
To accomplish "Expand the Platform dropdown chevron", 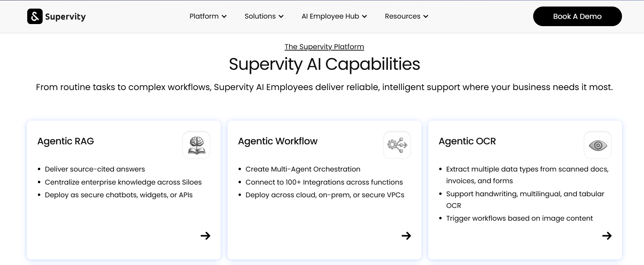I will (224, 16).
